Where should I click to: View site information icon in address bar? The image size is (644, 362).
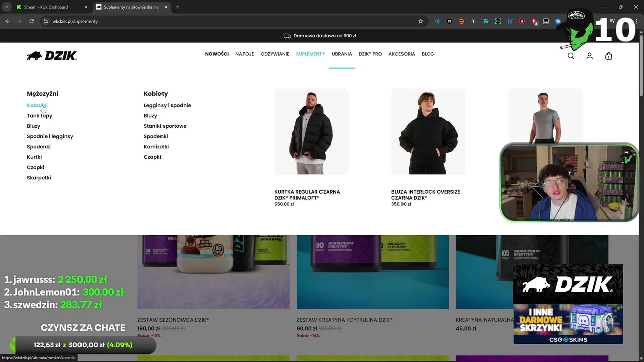coord(46,21)
